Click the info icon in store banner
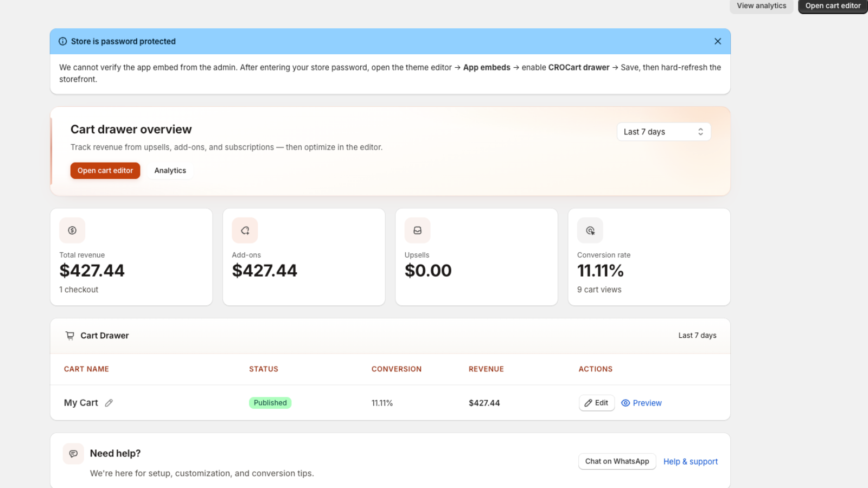The width and height of the screenshot is (868, 488). click(63, 41)
